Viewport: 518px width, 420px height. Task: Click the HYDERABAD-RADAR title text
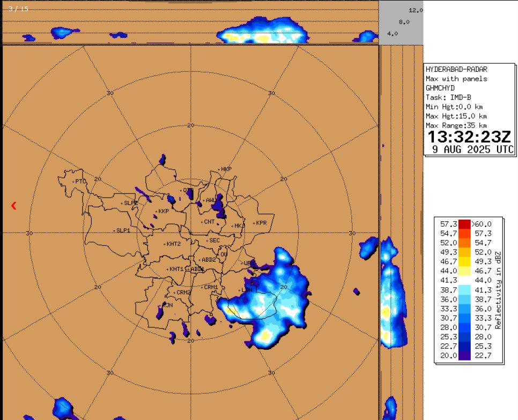(456, 69)
